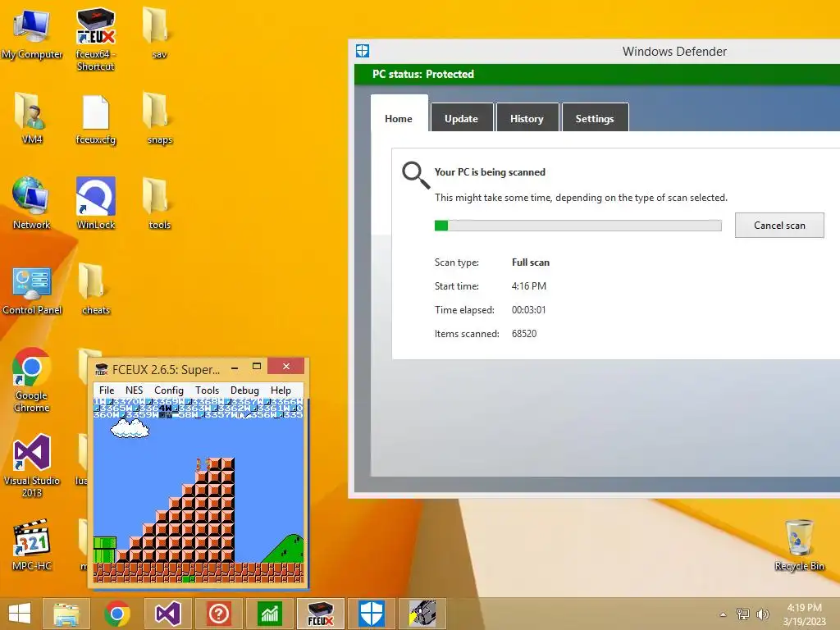This screenshot has width=840, height=630.
Task: Launch the fceux64 Shortcut desktop icon
Action: (x=95, y=39)
